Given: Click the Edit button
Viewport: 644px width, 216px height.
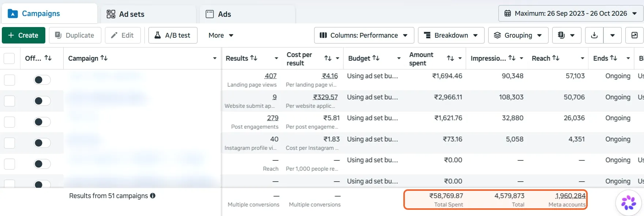Looking at the screenshot, I should (123, 35).
